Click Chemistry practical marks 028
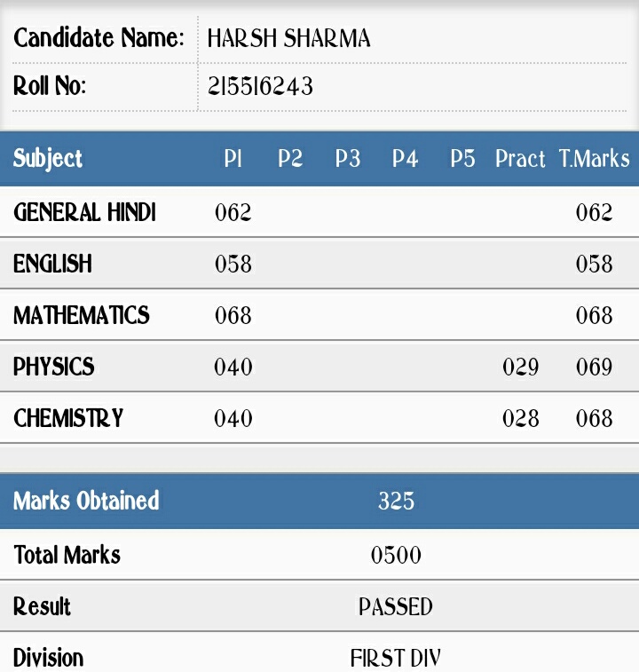 point(521,418)
